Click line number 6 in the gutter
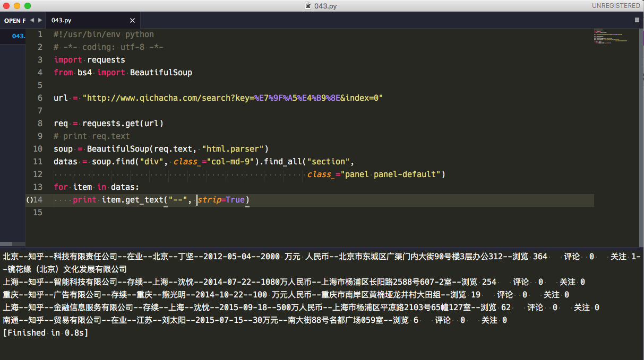 [39, 98]
